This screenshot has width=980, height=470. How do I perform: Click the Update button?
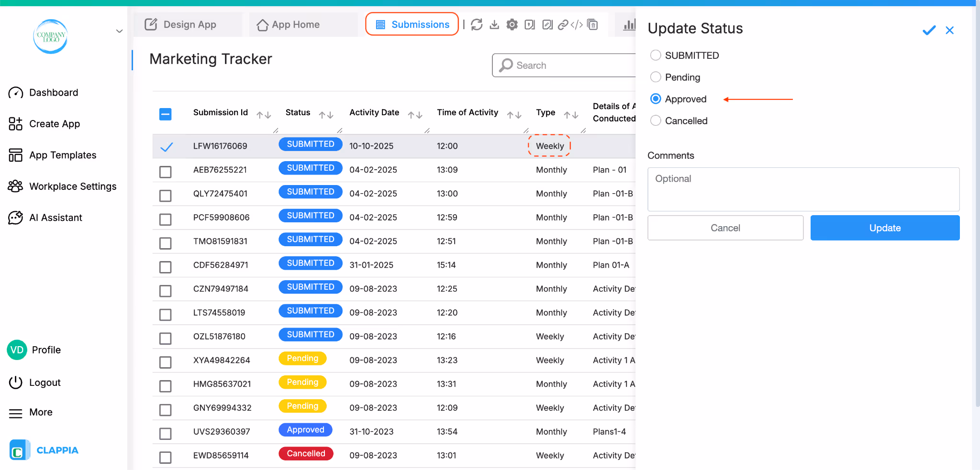click(885, 228)
